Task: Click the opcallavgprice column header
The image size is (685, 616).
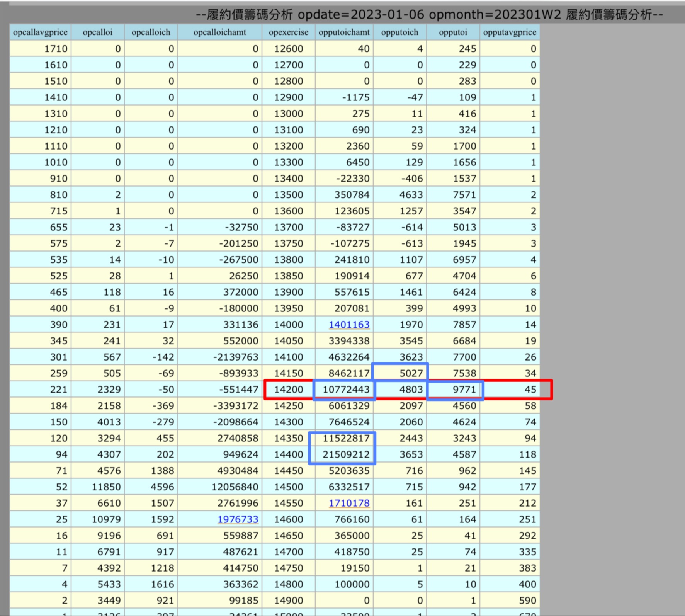Action: [x=40, y=32]
